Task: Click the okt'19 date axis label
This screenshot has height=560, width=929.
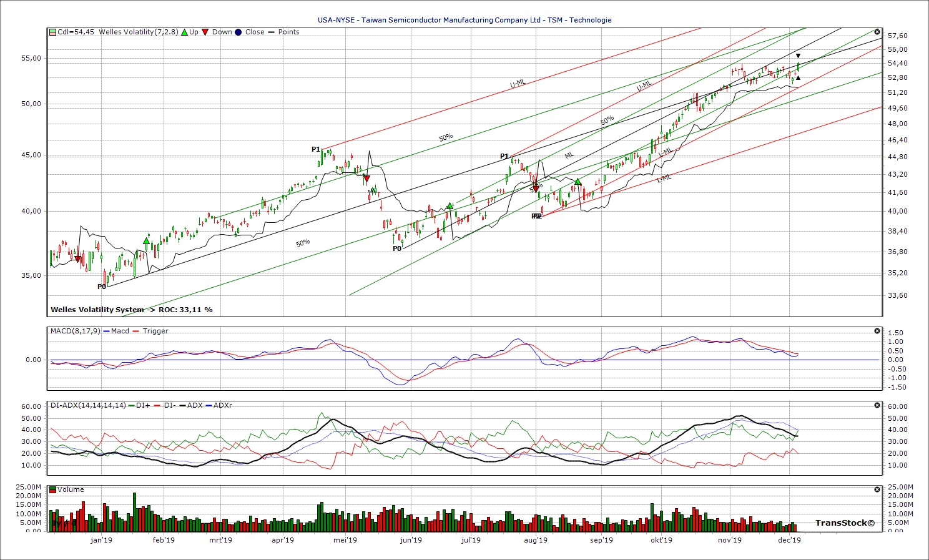Action: click(x=662, y=540)
